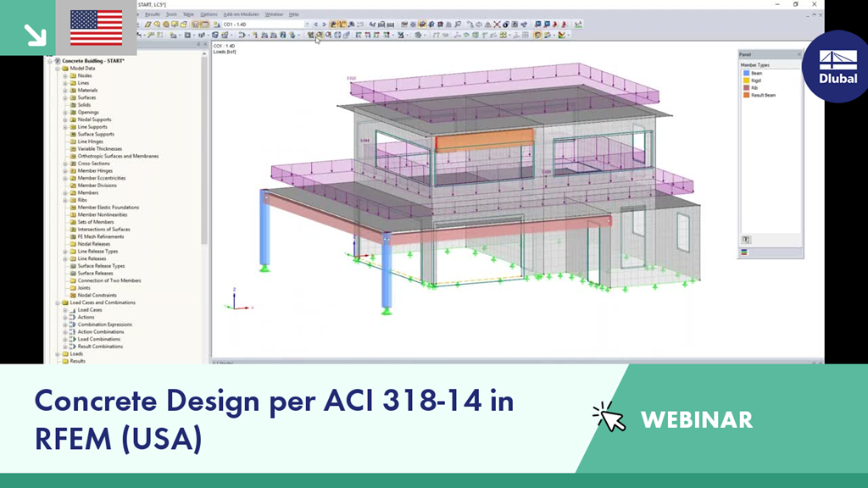This screenshot has height=488, width=868.
Task: Select the Materials folder icon
Action: pyautogui.click(x=73, y=90)
